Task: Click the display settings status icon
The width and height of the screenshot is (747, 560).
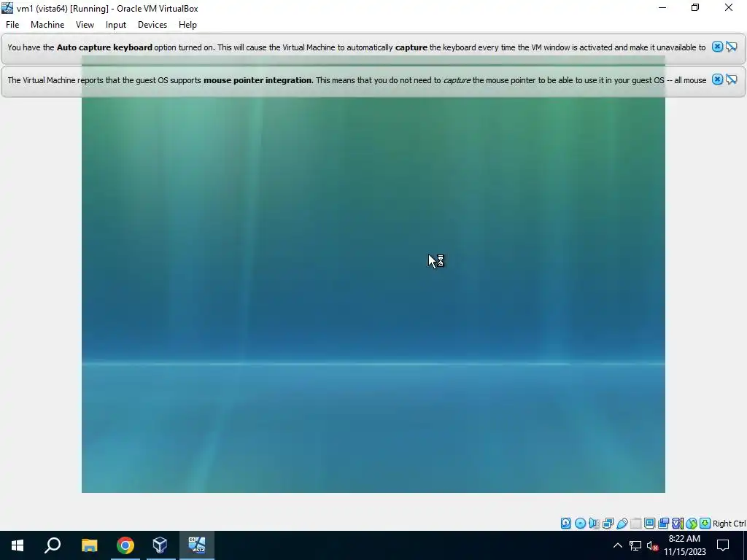Action: tap(649, 524)
